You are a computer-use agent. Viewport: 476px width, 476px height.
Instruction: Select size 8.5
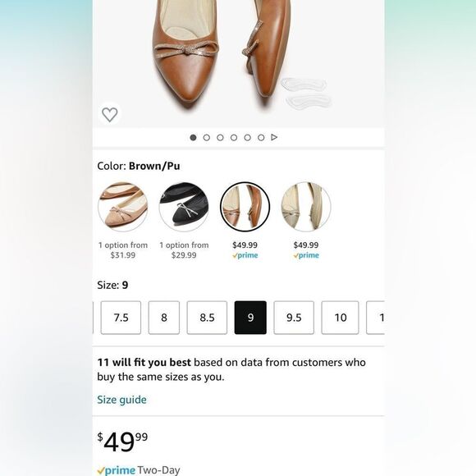(207, 318)
